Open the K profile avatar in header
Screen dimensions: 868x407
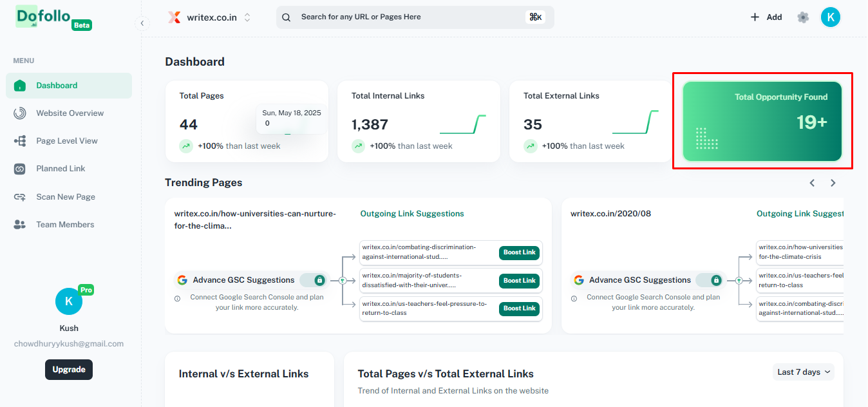coord(831,17)
